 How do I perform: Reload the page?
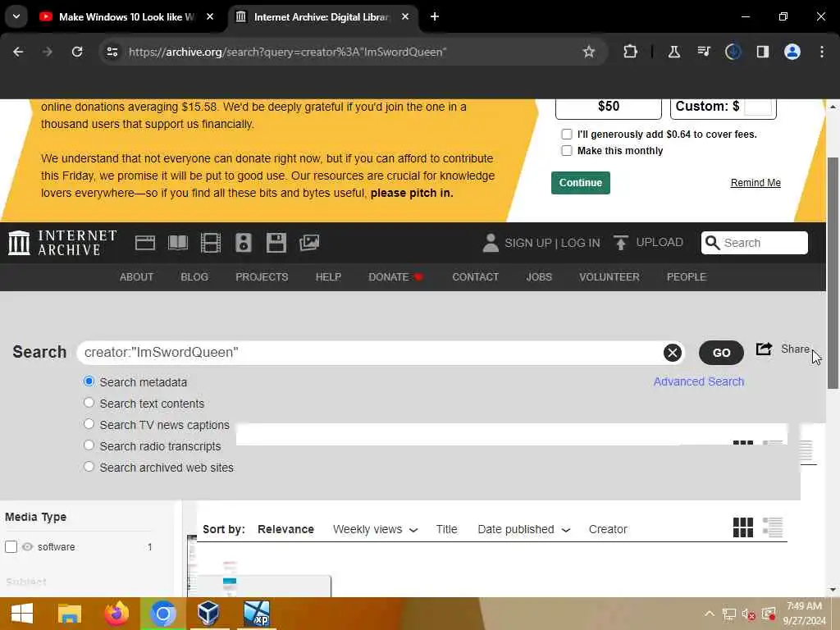[x=77, y=52]
